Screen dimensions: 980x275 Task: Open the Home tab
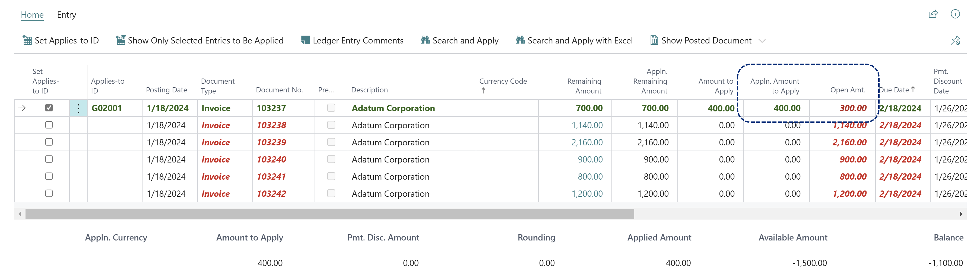[x=32, y=15]
